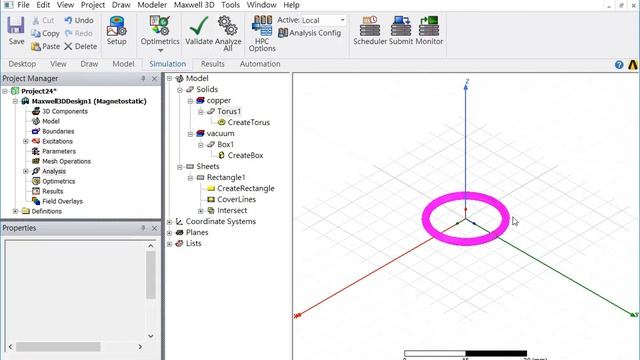Image resolution: width=640 pixels, height=360 pixels.
Task: Expand the Intersect operation node
Action: click(200, 211)
